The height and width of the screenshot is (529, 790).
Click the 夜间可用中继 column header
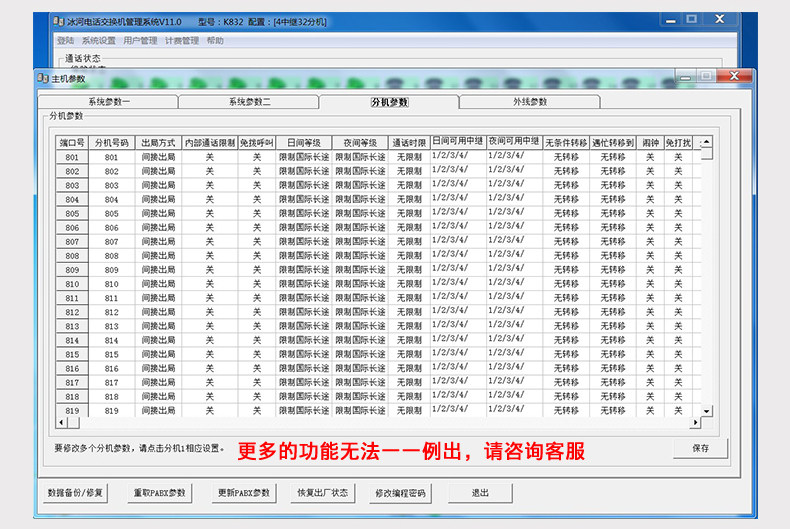point(514,142)
